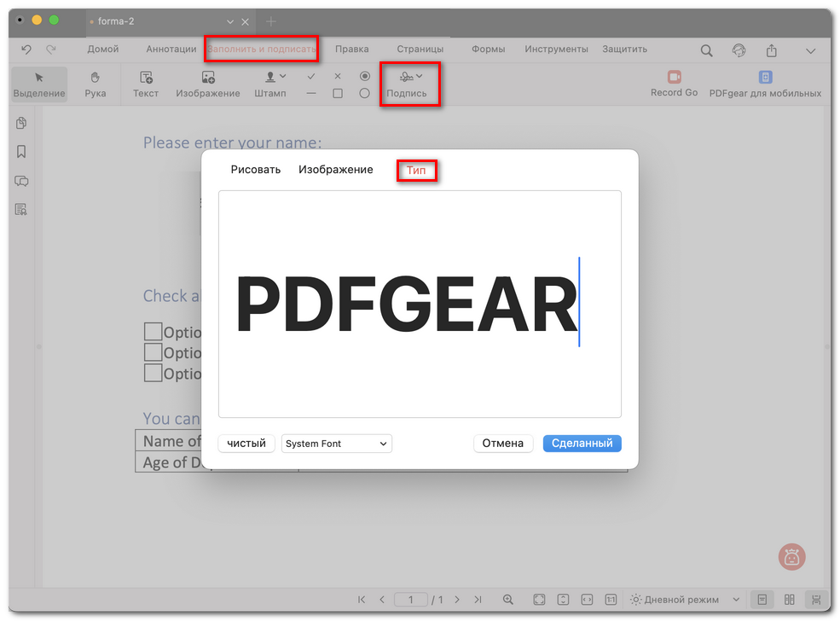Open the System Font dropdown
840x621 pixels.
click(337, 444)
